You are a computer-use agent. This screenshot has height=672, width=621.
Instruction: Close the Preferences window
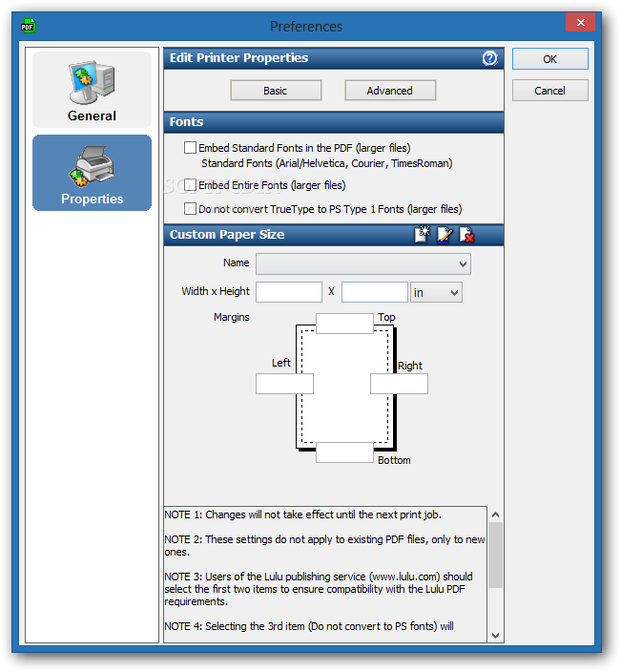pos(580,22)
